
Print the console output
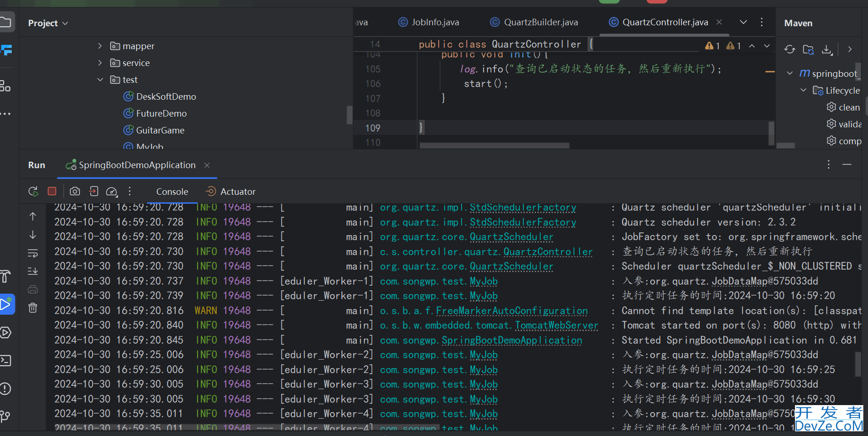pyautogui.click(x=33, y=289)
